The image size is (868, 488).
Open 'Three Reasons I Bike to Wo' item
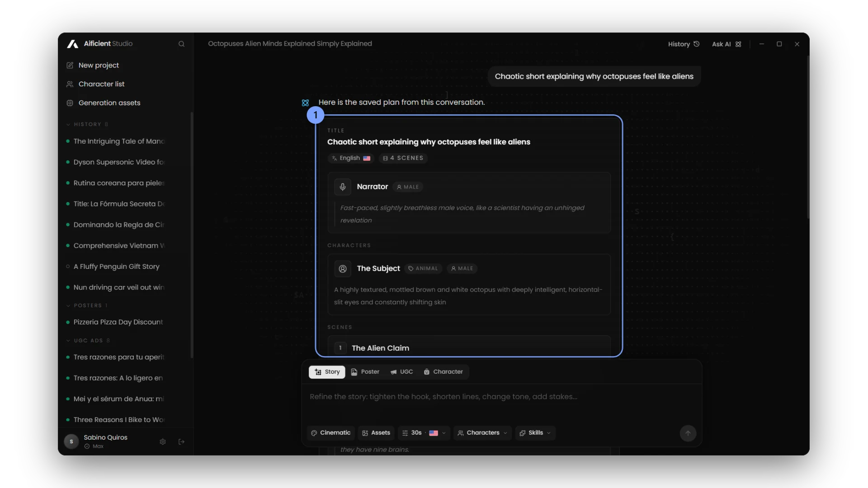118,420
